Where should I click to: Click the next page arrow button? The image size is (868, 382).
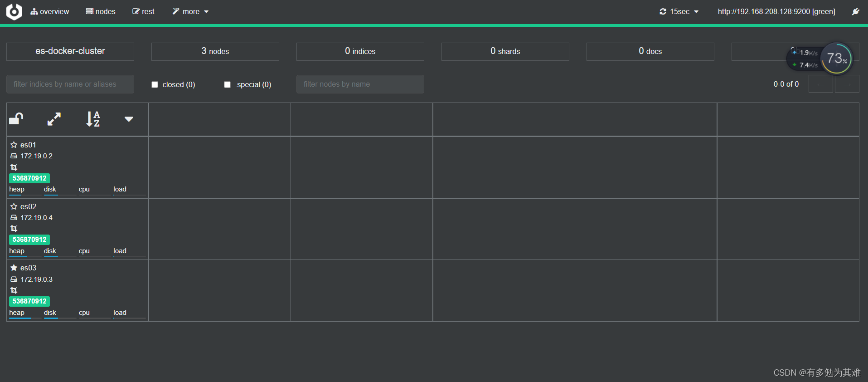point(847,84)
